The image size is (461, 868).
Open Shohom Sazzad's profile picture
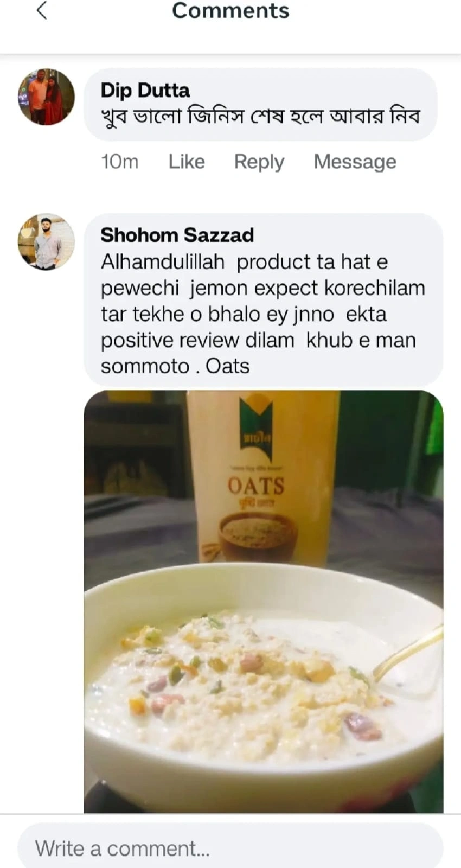pyautogui.click(x=46, y=241)
